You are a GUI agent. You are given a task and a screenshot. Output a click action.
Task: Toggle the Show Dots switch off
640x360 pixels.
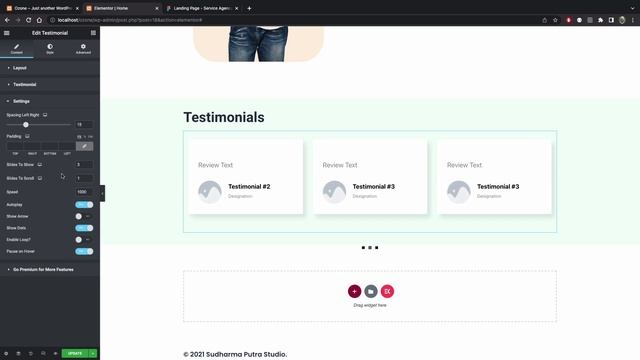click(x=84, y=228)
